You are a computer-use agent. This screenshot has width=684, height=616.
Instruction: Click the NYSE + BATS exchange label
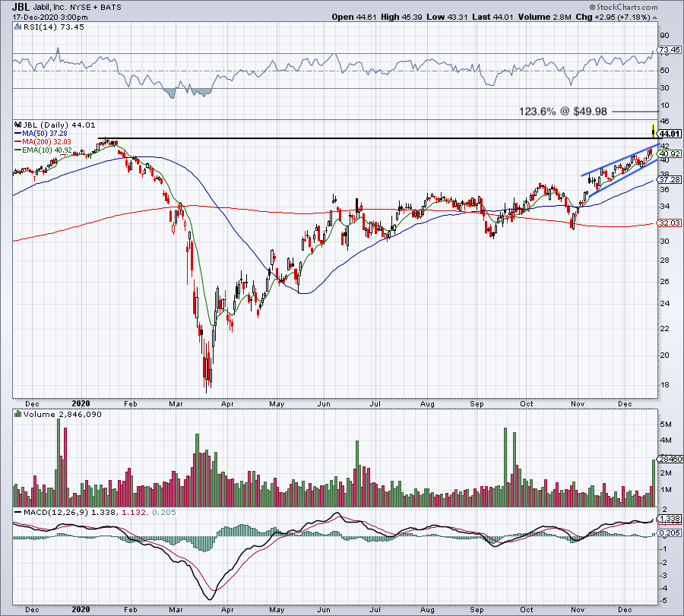pos(96,8)
